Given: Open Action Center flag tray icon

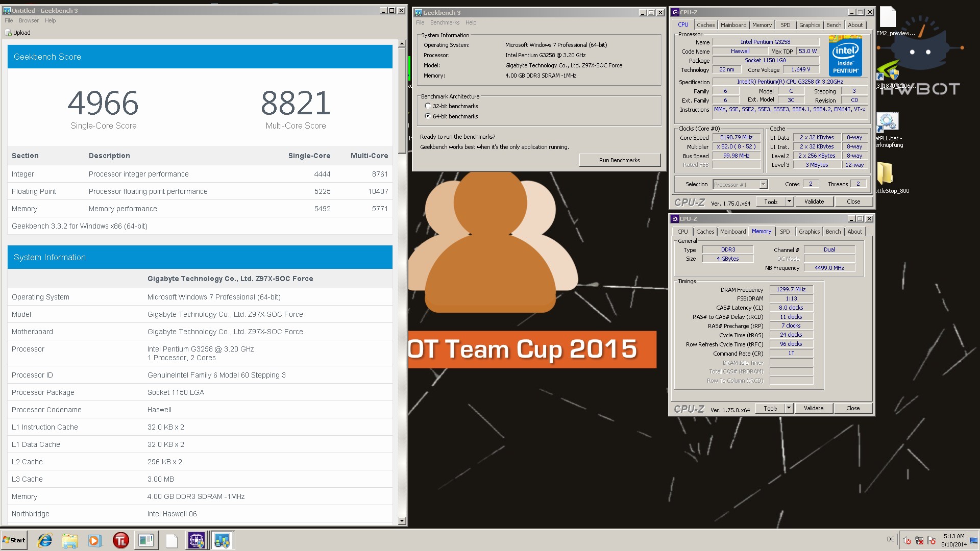Looking at the screenshot, I should pyautogui.click(x=932, y=540).
